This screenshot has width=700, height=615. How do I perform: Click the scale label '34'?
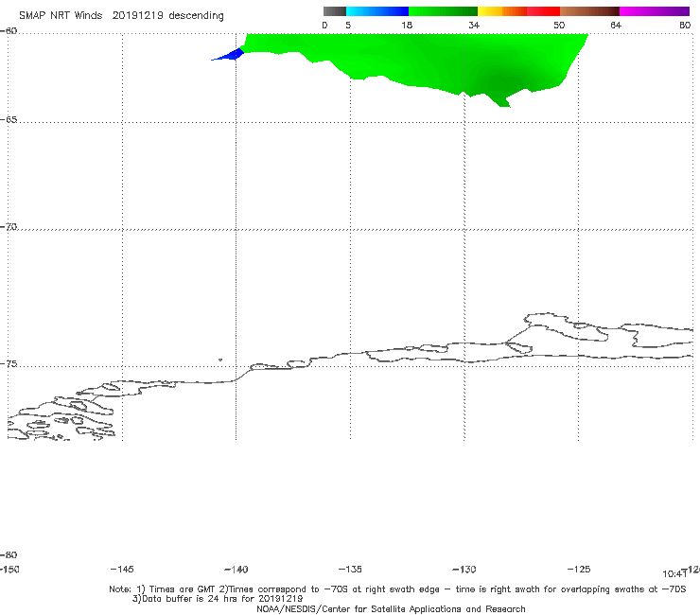coord(474,25)
